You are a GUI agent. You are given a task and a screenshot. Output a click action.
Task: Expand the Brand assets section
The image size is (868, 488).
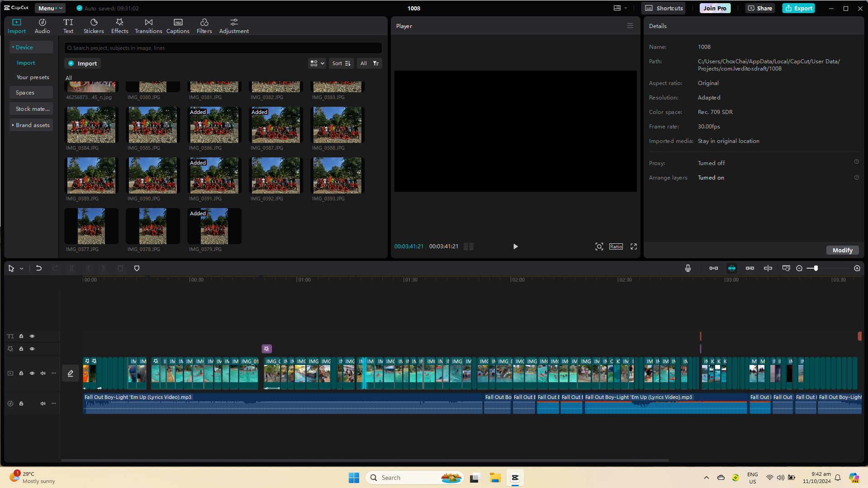(x=31, y=125)
